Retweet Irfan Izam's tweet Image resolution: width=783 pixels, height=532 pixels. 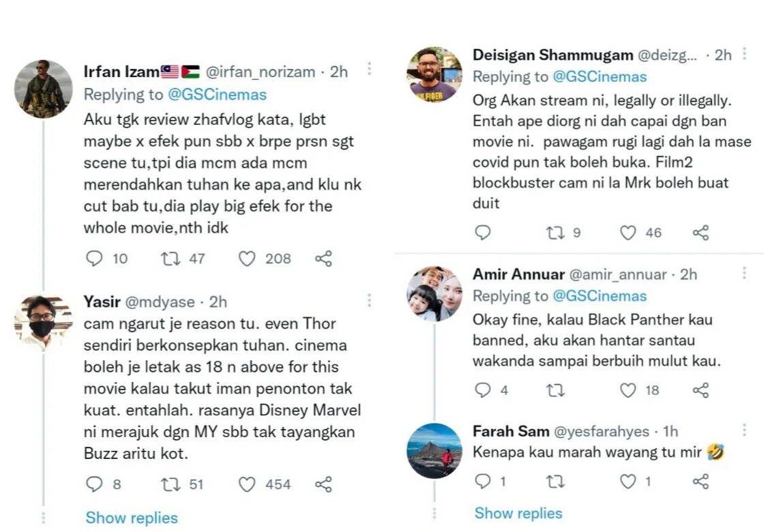(168, 258)
